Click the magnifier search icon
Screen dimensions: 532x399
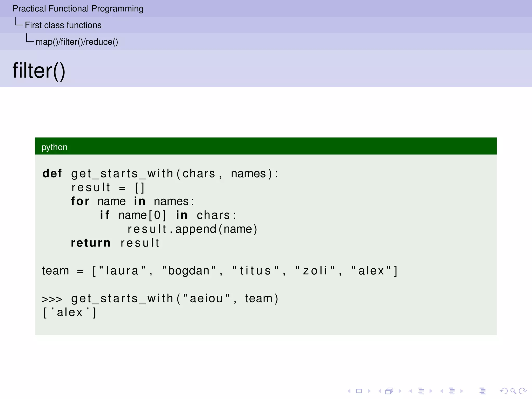click(x=513, y=391)
